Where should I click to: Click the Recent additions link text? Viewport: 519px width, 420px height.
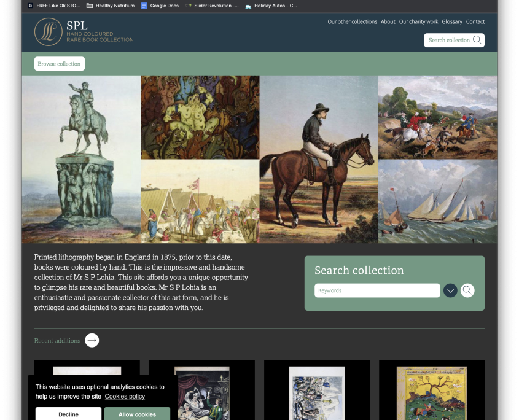(x=57, y=341)
